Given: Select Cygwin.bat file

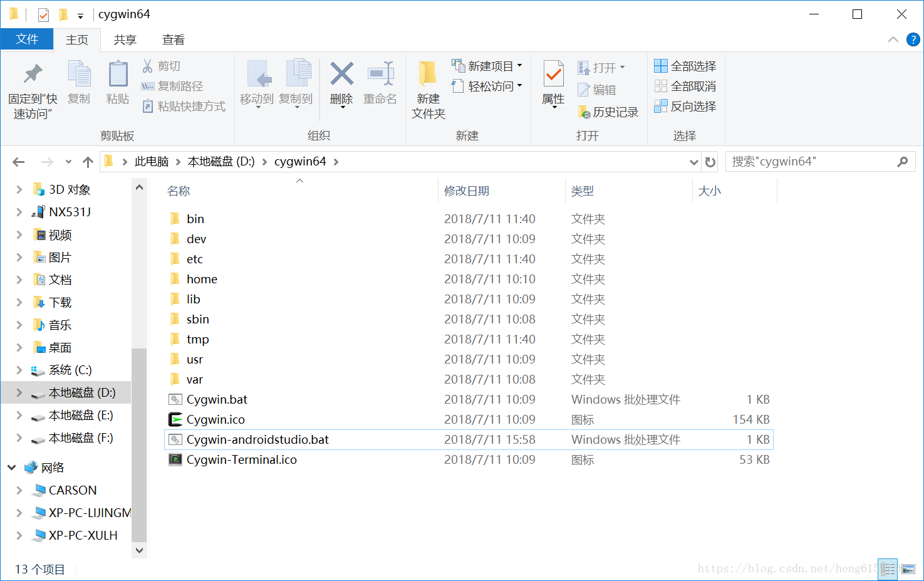Looking at the screenshot, I should (x=217, y=399).
